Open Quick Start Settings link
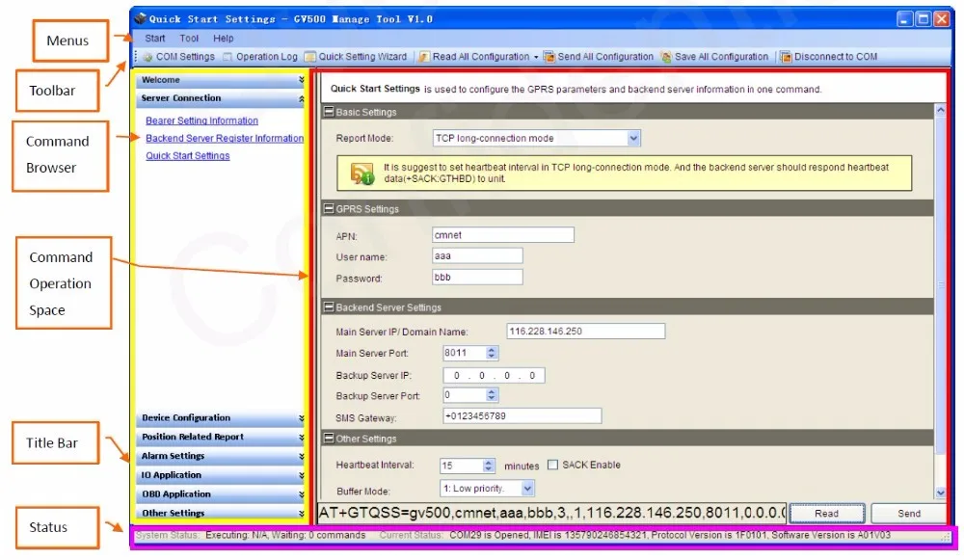964x560 pixels. [188, 156]
